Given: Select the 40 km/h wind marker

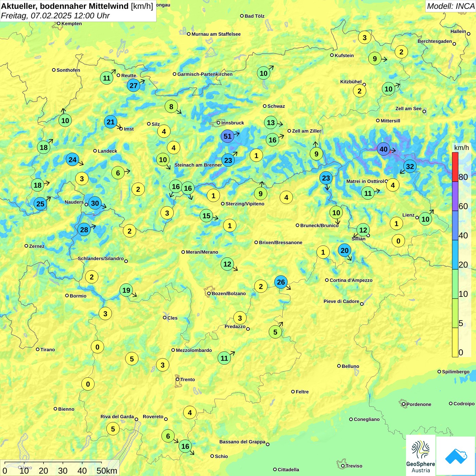Looking at the screenshot, I should [x=384, y=149].
